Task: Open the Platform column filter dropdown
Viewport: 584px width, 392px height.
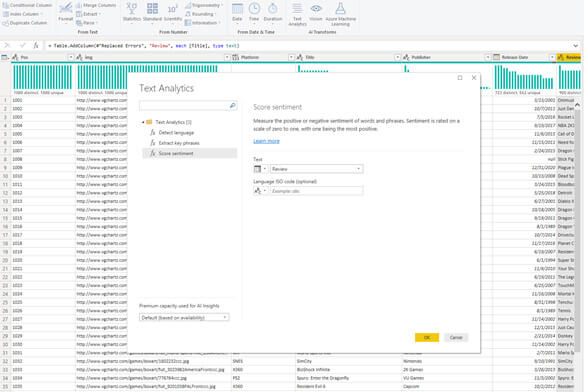Action: pyautogui.click(x=291, y=57)
